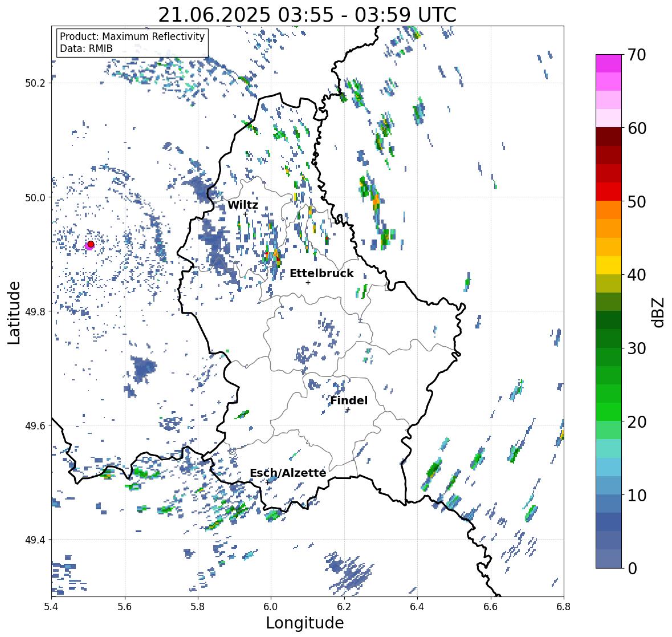
Task: Click the Wiltz station label
Action: [243, 205]
